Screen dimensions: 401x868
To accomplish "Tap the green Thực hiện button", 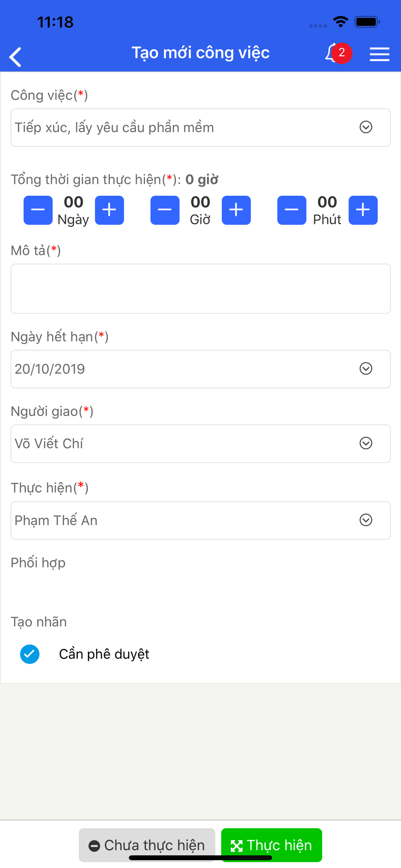I will pyautogui.click(x=272, y=845).
